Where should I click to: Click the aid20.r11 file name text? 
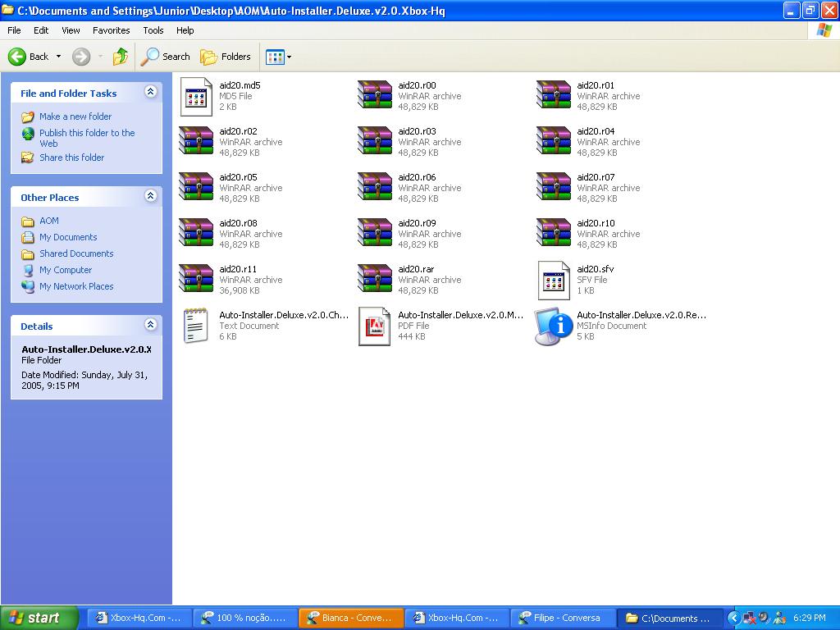[238, 269]
